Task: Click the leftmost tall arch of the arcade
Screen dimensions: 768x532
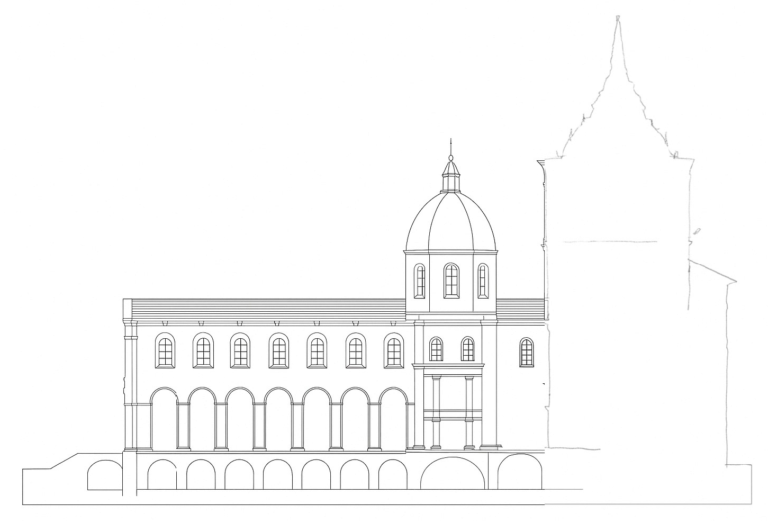Action: (x=164, y=421)
